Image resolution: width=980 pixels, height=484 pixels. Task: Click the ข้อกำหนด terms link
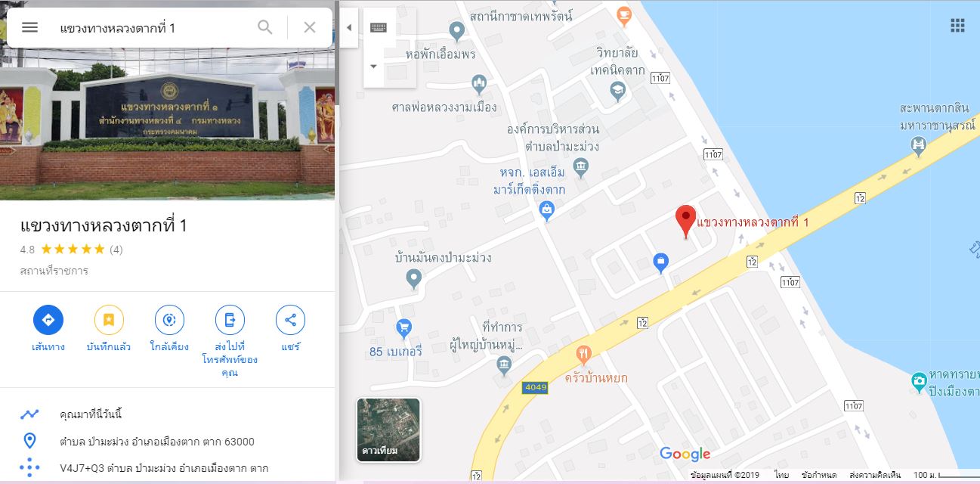point(819,475)
